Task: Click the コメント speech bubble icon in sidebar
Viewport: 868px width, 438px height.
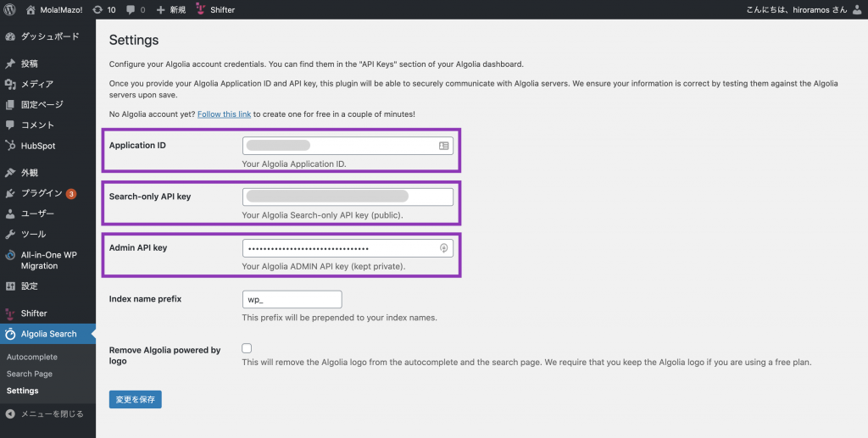Action: tap(10, 125)
